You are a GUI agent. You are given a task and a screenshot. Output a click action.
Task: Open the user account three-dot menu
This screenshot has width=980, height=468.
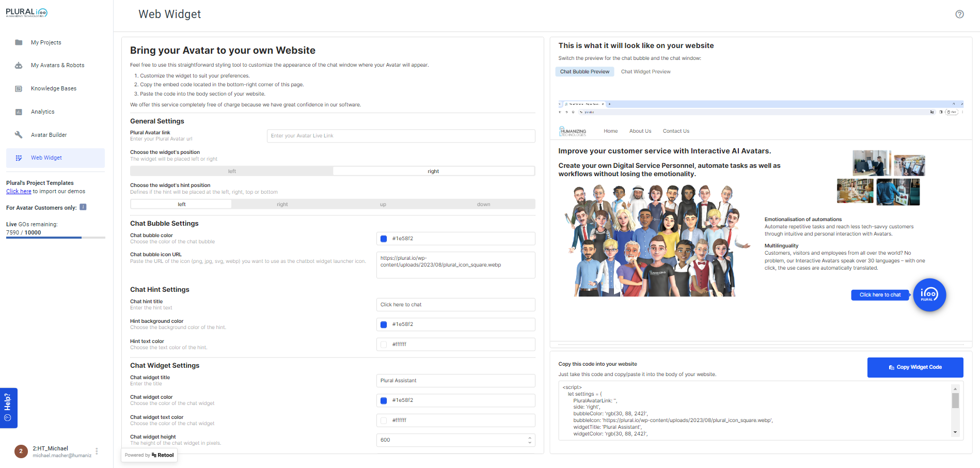(97, 451)
